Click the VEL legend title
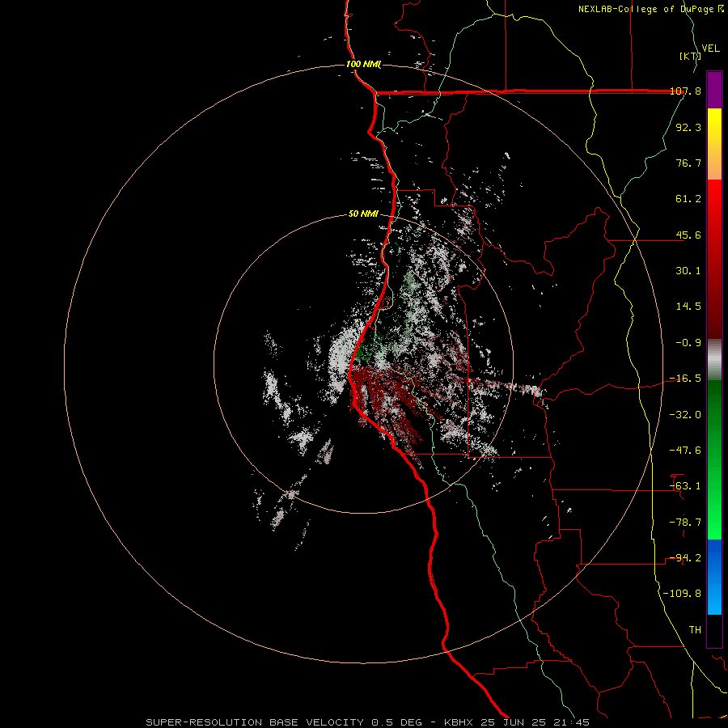Screen dimensions: 728x728 [710, 48]
